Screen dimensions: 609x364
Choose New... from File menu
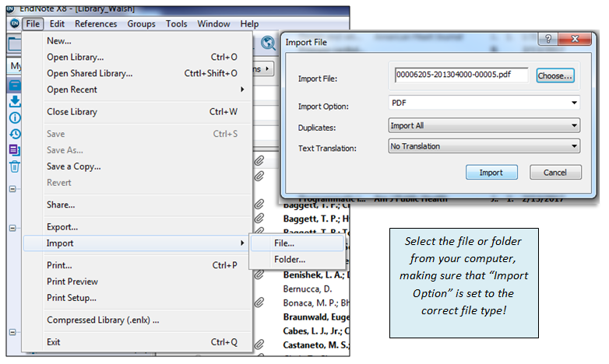click(x=138, y=40)
